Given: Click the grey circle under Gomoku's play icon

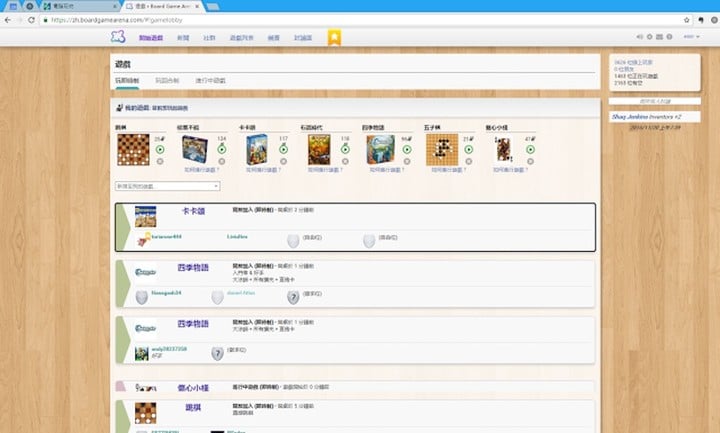Looking at the screenshot, I should [468, 161].
